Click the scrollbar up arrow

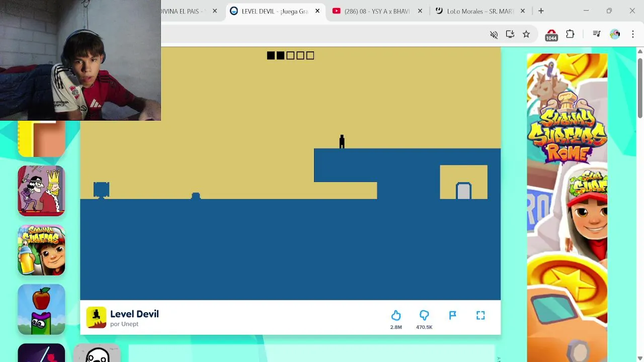[640, 51]
